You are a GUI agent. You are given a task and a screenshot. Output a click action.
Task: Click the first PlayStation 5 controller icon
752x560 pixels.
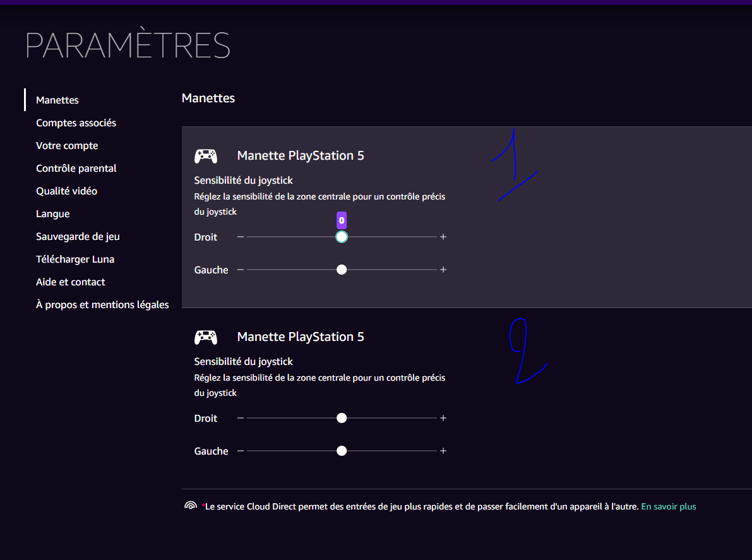(205, 156)
